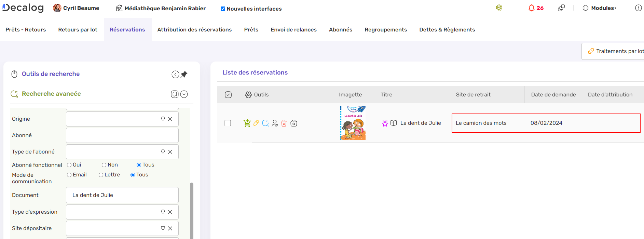Click the Traitements par lot button
Viewport: 644px width, 239px height.
tap(616, 51)
